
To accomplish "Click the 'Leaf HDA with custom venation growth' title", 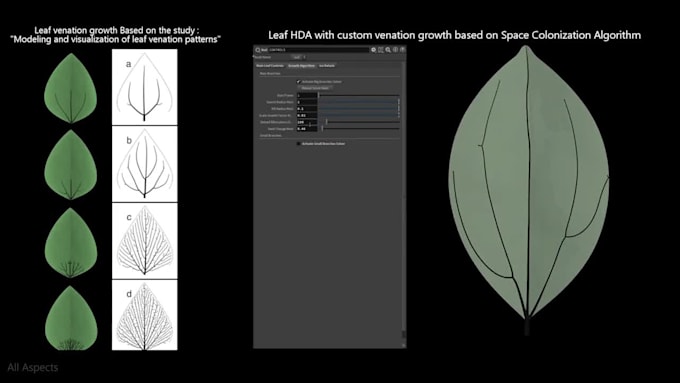I will pos(454,35).
